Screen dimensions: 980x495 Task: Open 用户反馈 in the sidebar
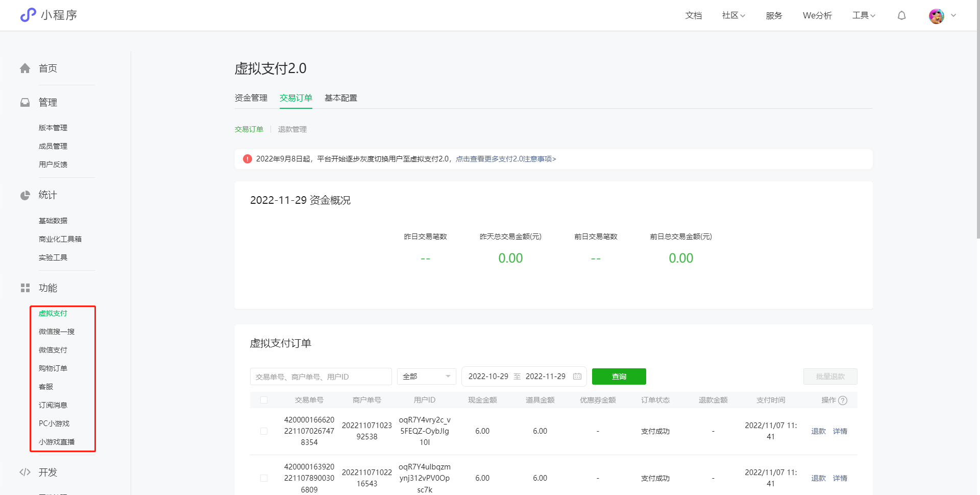53,164
